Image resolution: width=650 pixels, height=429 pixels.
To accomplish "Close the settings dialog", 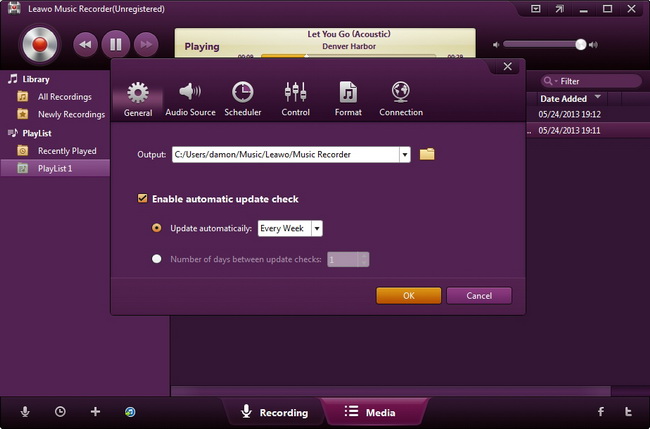I will [x=507, y=67].
